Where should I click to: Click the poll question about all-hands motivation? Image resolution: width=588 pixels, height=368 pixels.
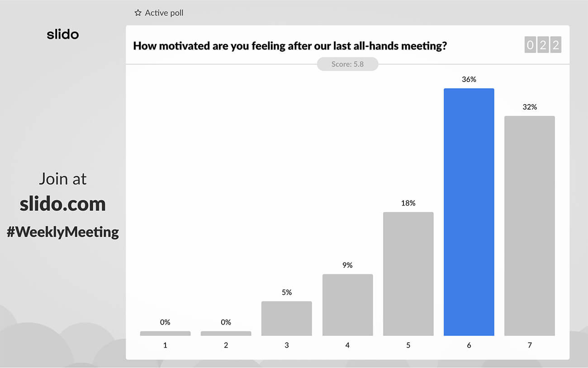[x=290, y=46]
